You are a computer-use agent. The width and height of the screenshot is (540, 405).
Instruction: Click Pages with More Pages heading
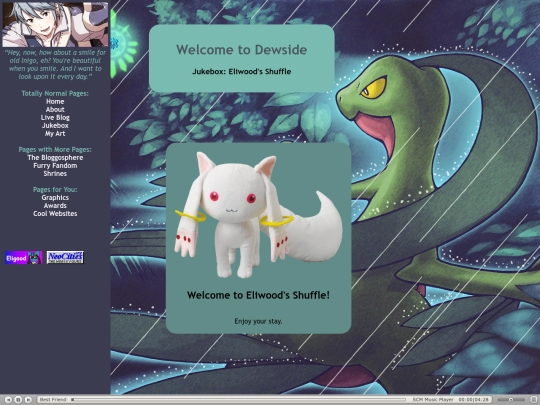[55, 150]
